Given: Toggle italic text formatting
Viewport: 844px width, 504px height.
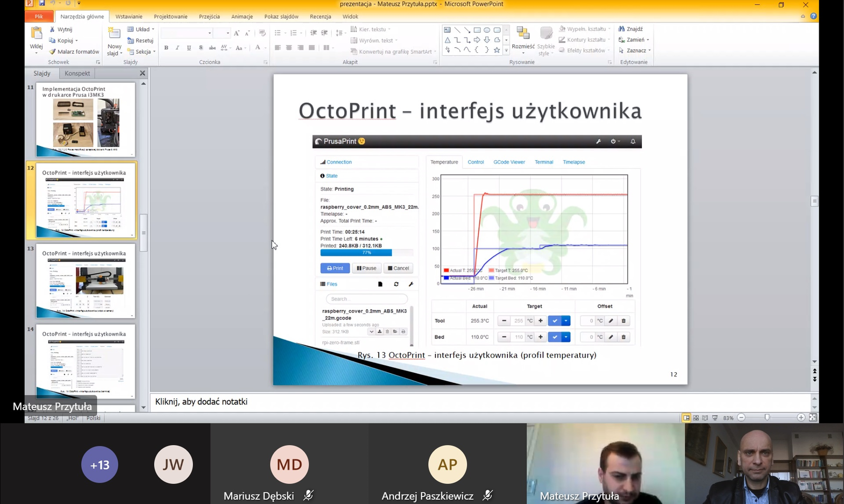Looking at the screenshot, I should (x=177, y=48).
